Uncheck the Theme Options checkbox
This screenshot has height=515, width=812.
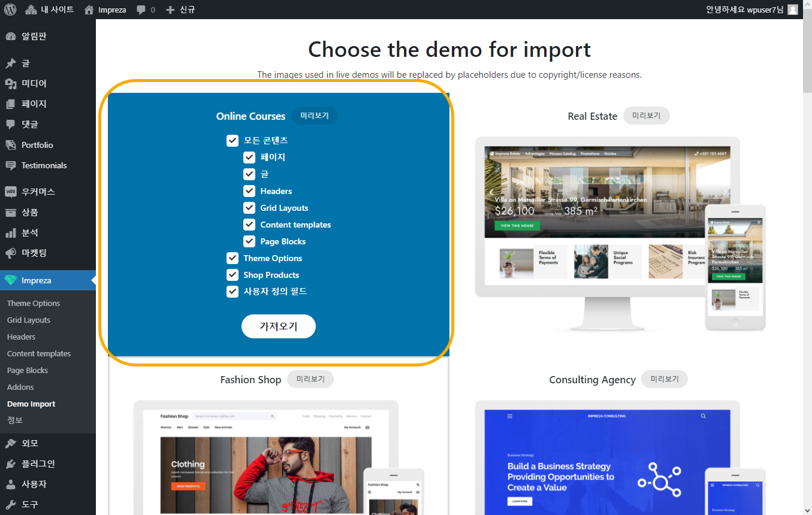(x=233, y=258)
